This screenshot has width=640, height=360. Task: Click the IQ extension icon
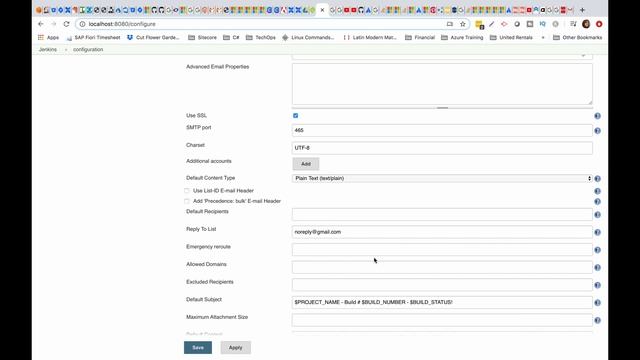[x=542, y=24]
